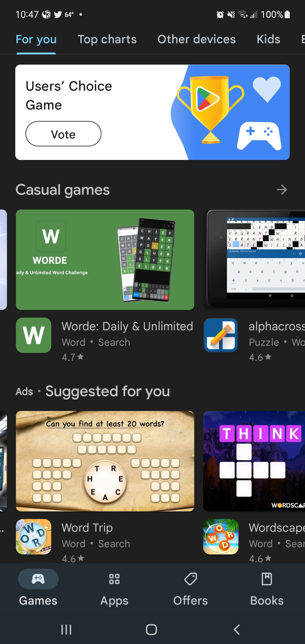Open the Word Trip puzzle screenshot
305x644 pixels.
(x=105, y=461)
